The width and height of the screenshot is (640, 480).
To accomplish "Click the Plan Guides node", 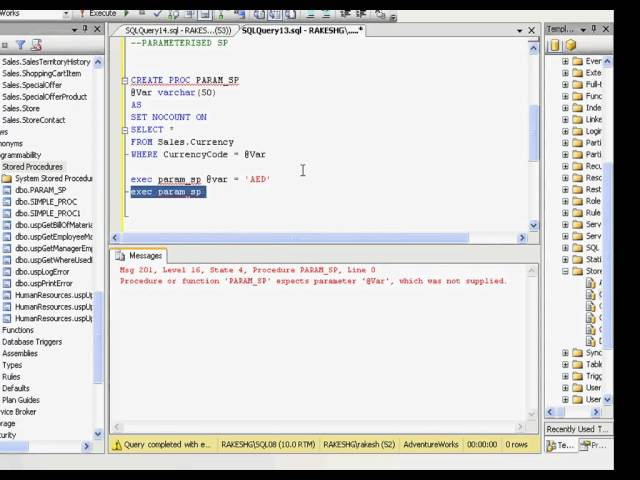I will (x=21, y=400).
